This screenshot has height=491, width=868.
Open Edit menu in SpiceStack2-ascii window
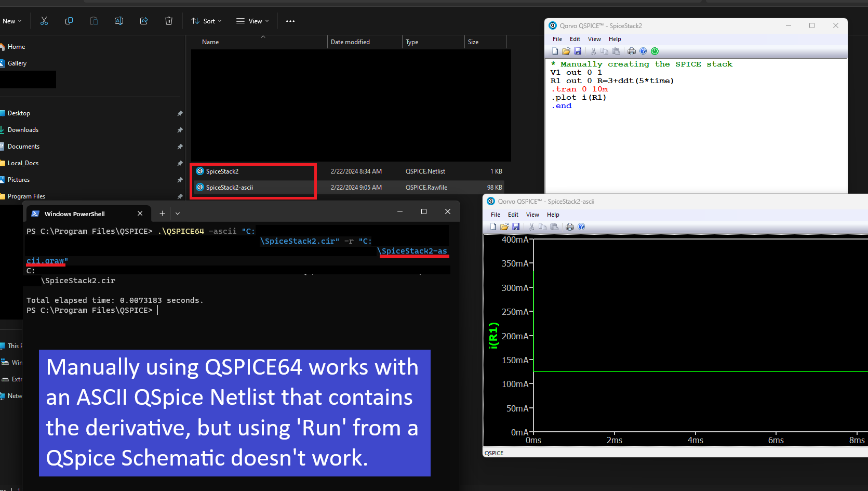[x=513, y=215]
